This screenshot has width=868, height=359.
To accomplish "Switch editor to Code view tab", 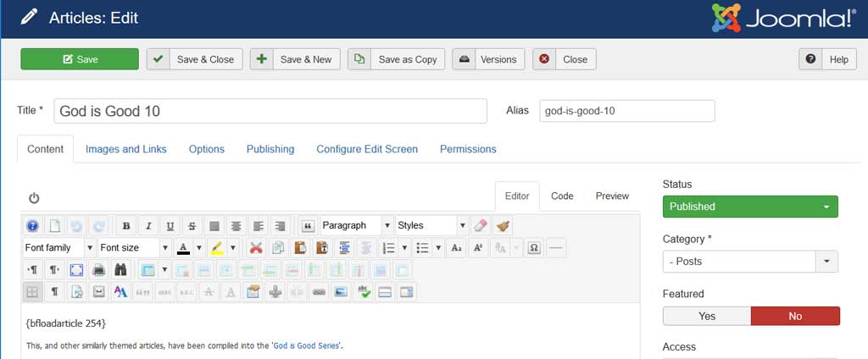I will pos(562,196).
